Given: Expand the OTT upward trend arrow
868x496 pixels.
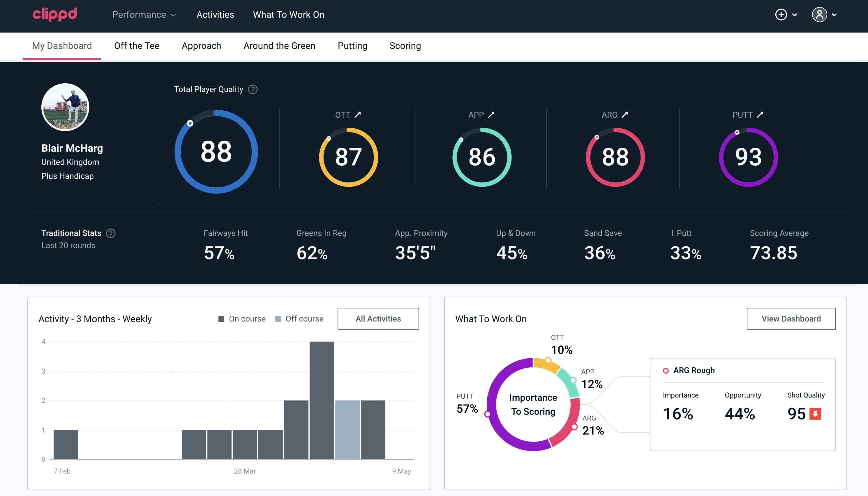Looking at the screenshot, I should (358, 115).
